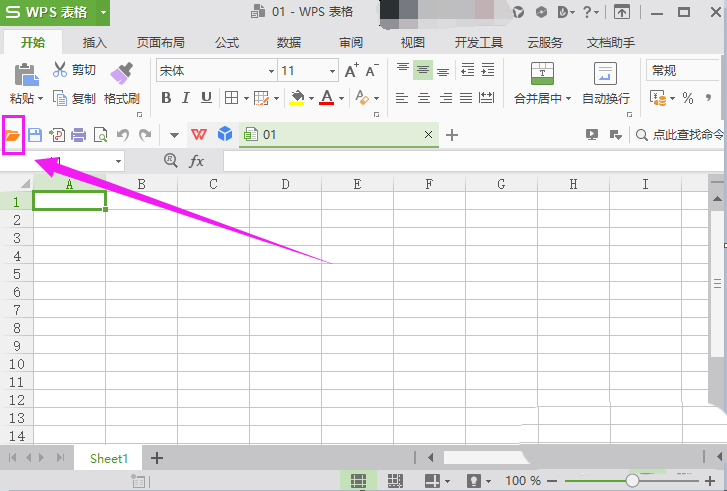This screenshot has width=727, height=491.
Task: Copy selection using 复制 icon
Action: (74, 98)
